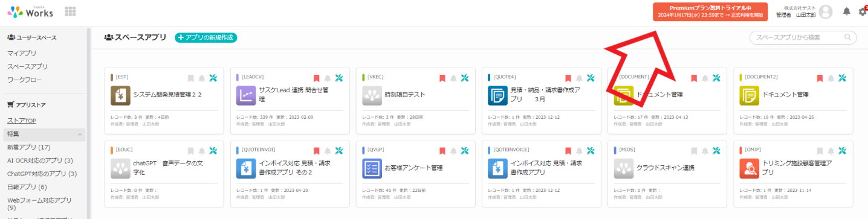
Task: Open ワークフロー in sidebar
Action: tap(25, 80)
